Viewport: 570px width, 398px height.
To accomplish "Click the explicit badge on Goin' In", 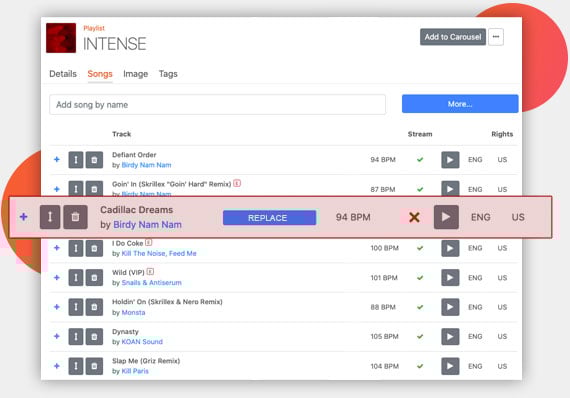I will [x=237, y=183].
